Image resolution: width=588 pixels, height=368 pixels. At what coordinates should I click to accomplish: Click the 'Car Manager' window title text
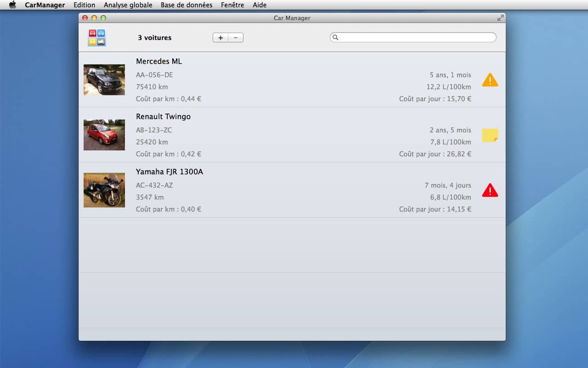pos(292,18)
